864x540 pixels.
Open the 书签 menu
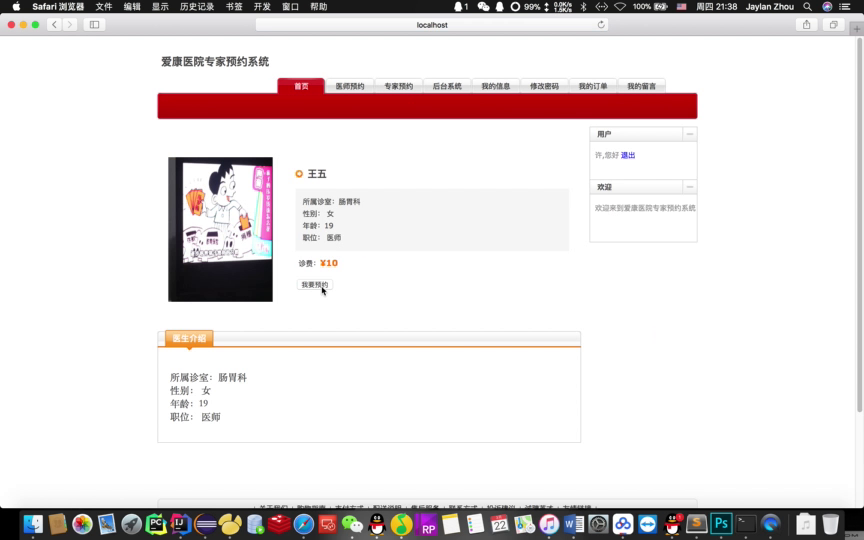click(x=234, y=7)
